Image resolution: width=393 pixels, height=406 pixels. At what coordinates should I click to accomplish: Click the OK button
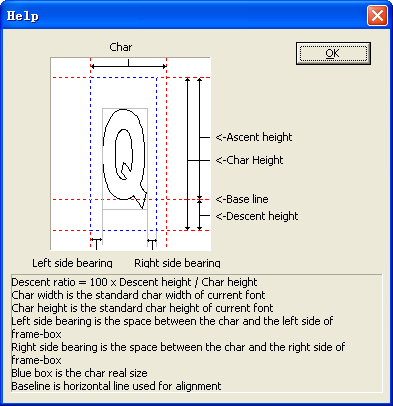333,53
